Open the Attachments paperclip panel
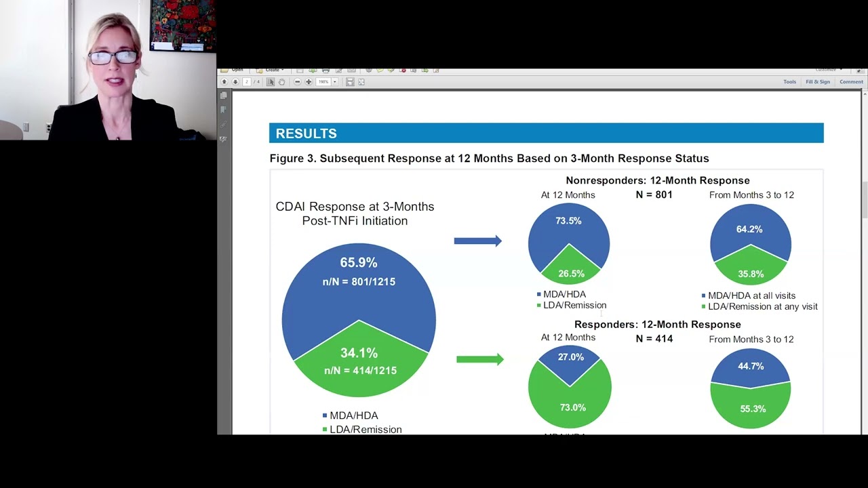 [x=224, y=125]
